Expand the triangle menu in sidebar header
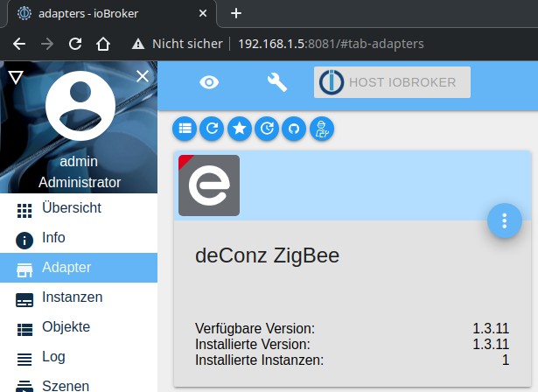The width and height of the screenshot is (538, 392). coord(15,77)
